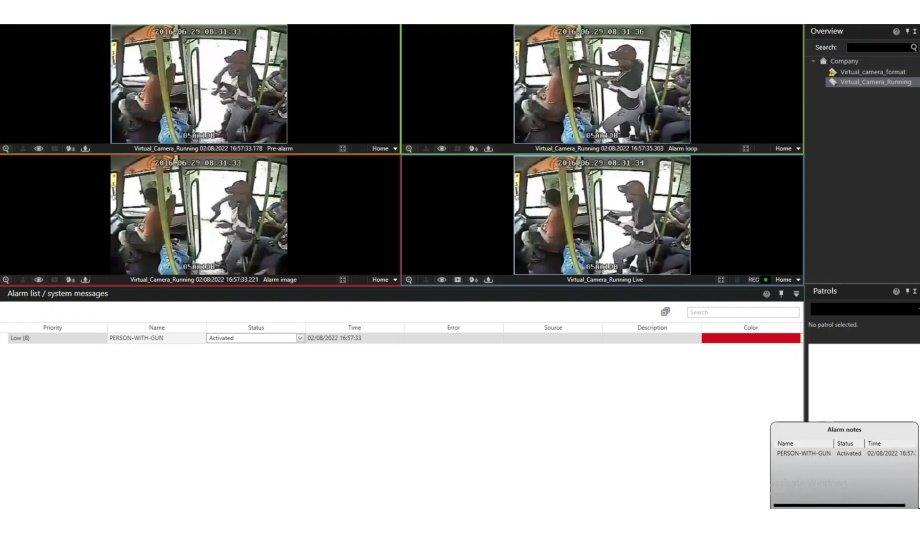The width and height of the screenshot is (920, 533).
Task: Sort alarms by the Priority column
Action: 53,328
